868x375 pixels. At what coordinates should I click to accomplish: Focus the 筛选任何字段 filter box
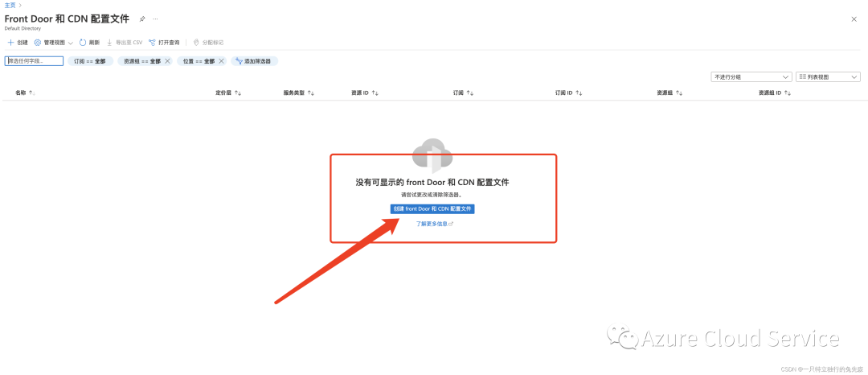coord(34,61)
